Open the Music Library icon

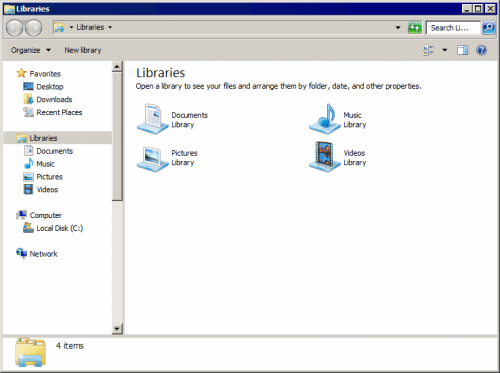pyautogui.click(x=325, y=119)
